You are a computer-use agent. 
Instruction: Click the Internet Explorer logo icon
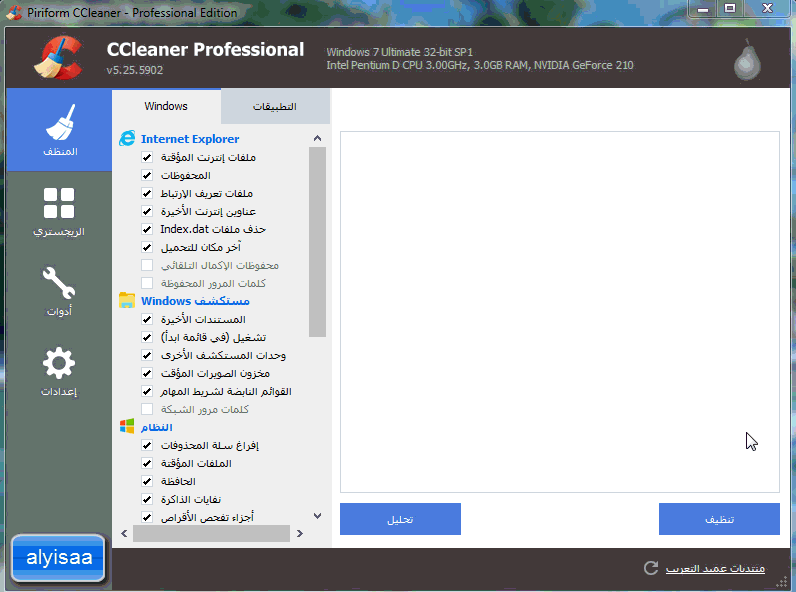coord(127,139)
